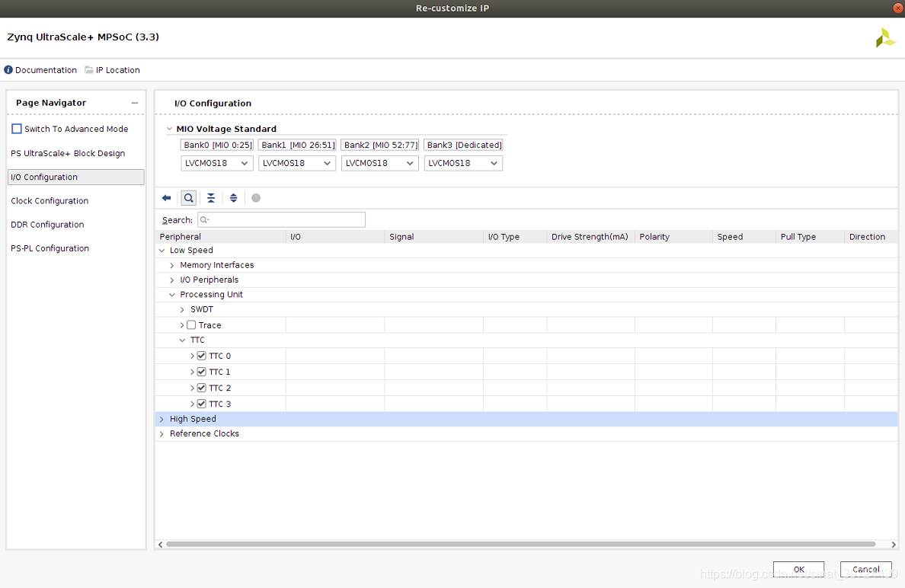The height and width of the screenshot is (588, 905).
Task: Click the I/O column header
Action: (x=335, y=237)
